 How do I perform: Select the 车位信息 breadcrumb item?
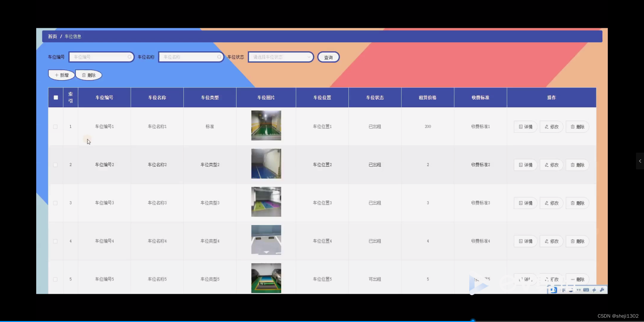[73, 36]
